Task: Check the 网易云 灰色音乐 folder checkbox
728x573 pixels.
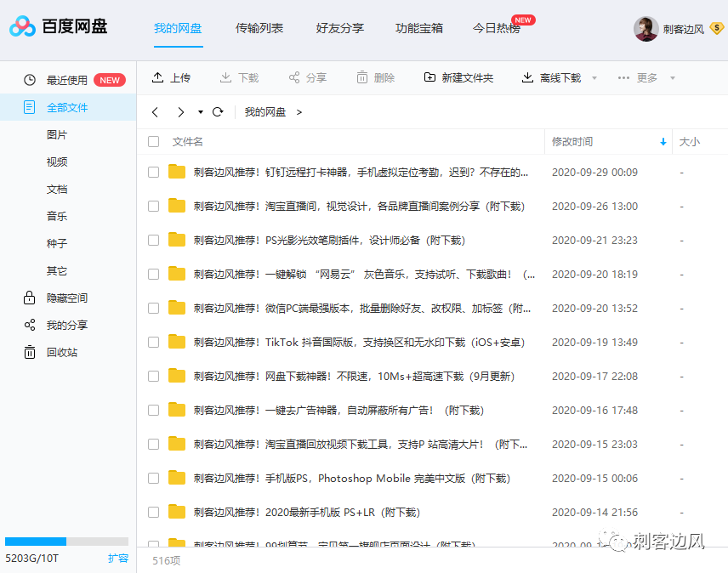Action: pyautogui.click(x=154, y=275)
